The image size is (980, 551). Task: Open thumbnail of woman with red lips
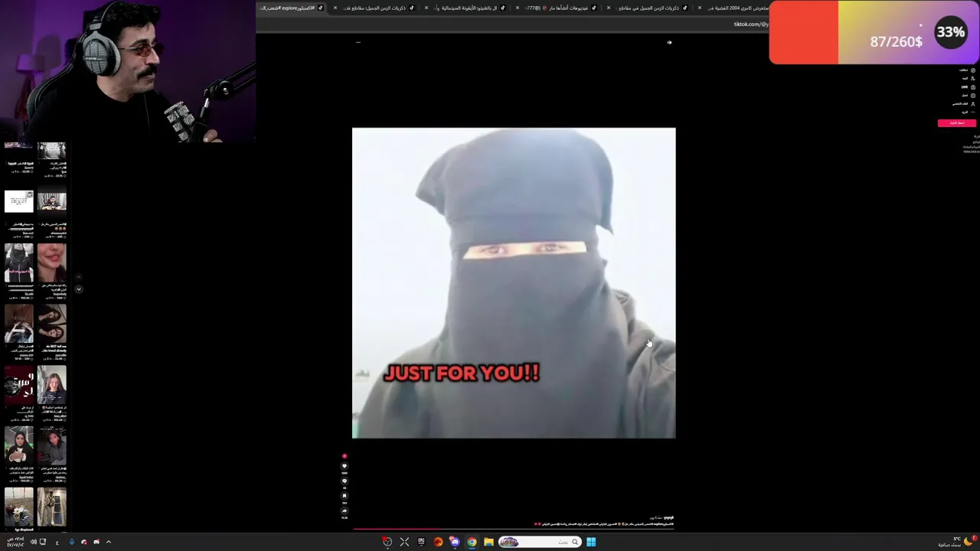click(52, 262)
